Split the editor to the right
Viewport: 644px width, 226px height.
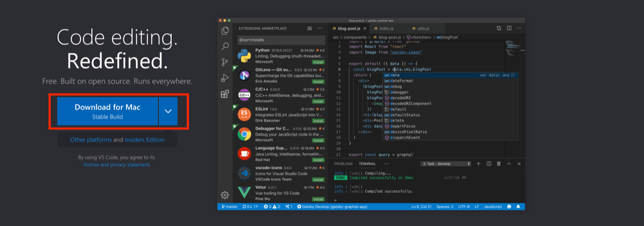coord(509,28)
